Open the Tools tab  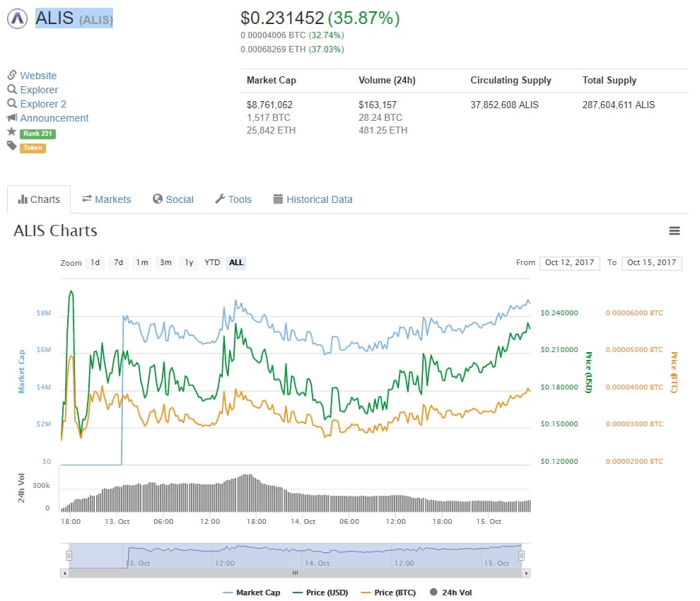point(233,199)
